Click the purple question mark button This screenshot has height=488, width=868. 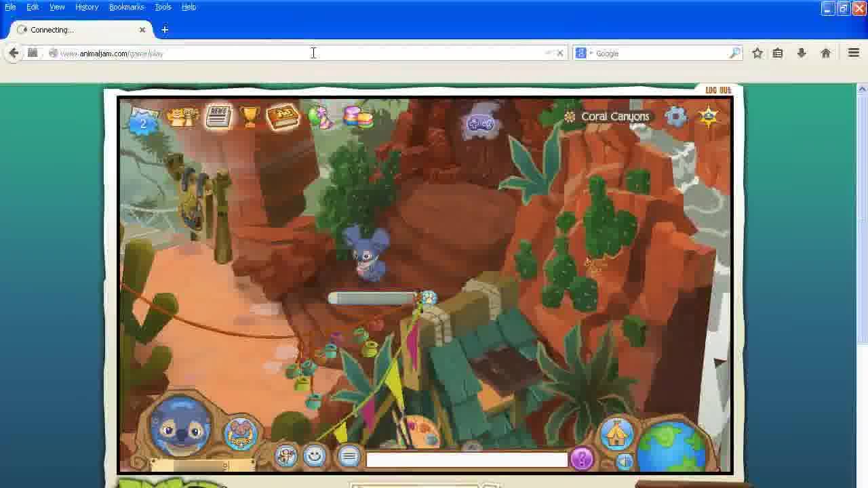pyautogui.click(x=582, y=459)
